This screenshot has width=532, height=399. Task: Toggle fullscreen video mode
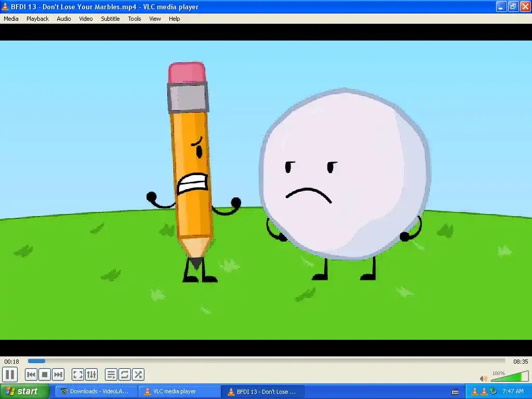[x=78, y=375]
